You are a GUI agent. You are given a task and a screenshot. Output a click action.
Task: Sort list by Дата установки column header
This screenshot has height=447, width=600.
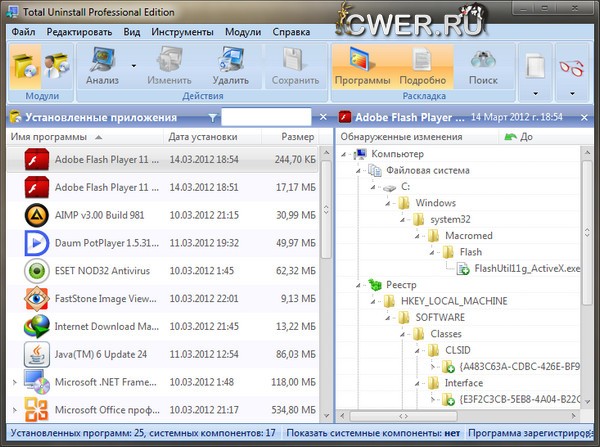(202, 136)
